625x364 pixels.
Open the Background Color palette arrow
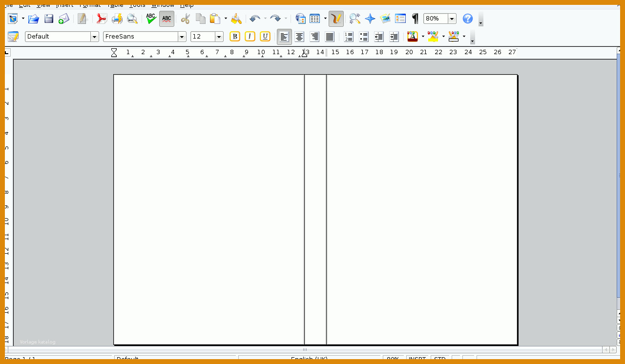(x=464, y=37)
